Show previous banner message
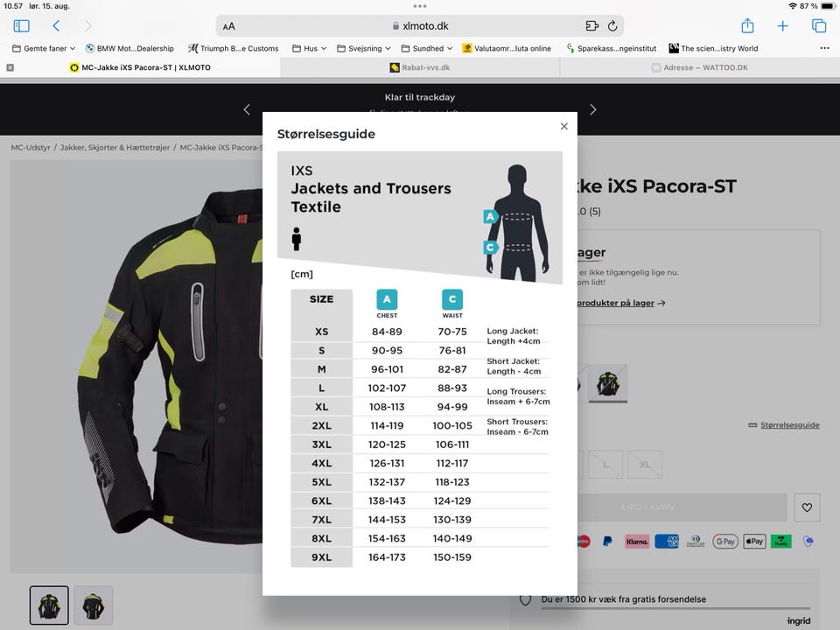Viewport: 840px width, 630px height. [247, 110]
